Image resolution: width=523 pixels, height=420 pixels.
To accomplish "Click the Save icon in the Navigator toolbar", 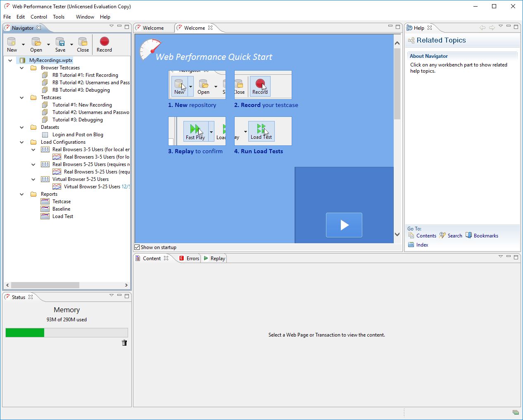I will point(60,43).
